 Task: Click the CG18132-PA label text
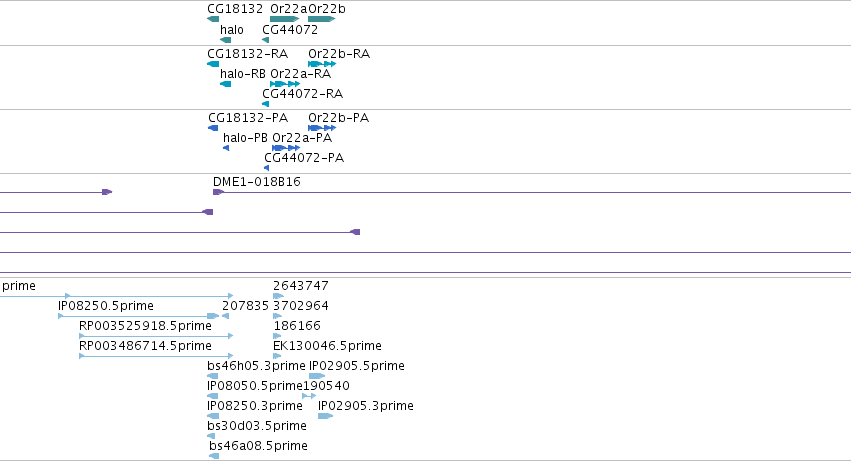coord(248,118)
